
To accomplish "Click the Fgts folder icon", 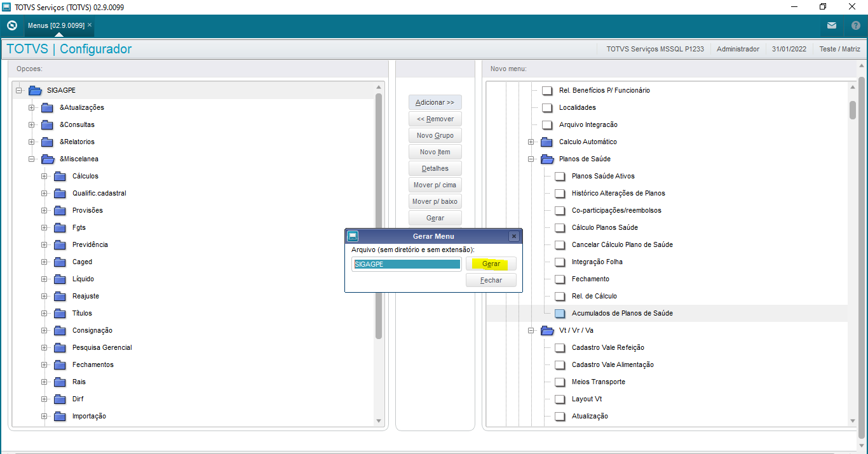I will coord(60,227).
